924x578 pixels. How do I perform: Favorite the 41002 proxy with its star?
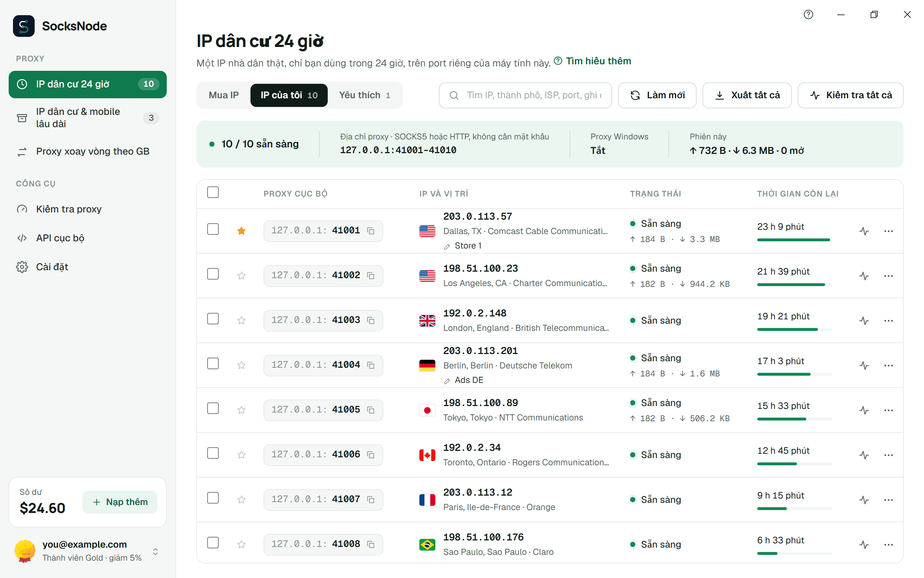pyautogui.click(x=241, y=276)
